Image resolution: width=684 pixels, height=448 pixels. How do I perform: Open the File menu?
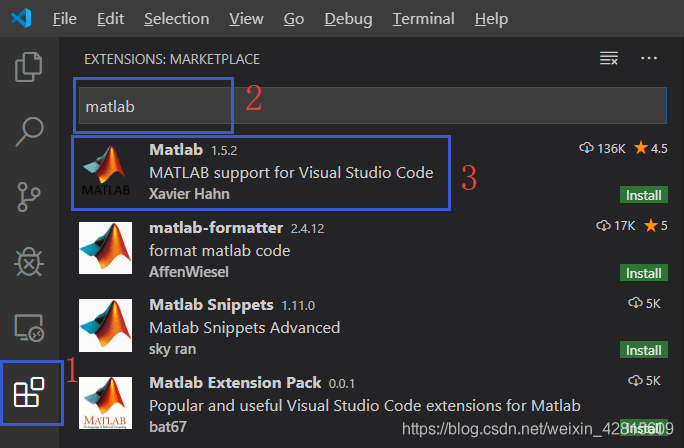[x=65, y=19]
